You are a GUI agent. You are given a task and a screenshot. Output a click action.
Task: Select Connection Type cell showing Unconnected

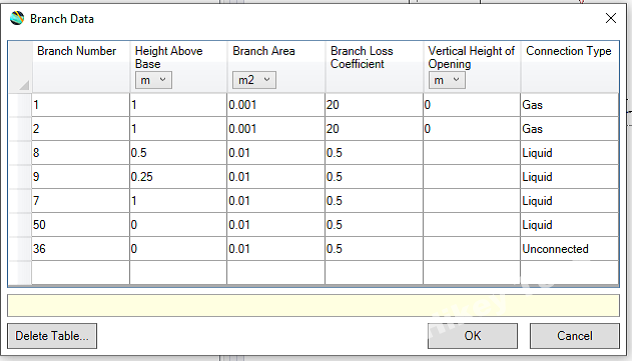pyautogui.click(x=569, y=249)
